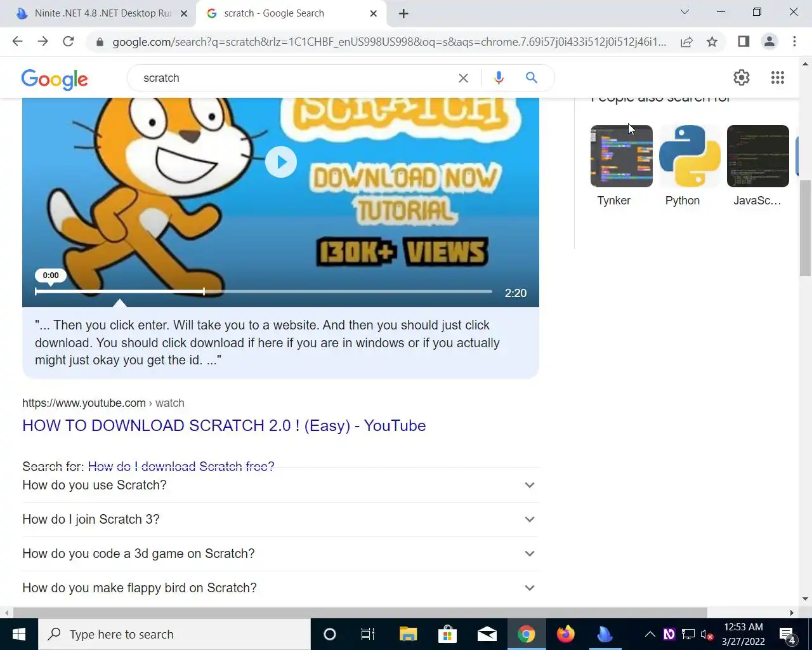812x650 pixels.
Task: Click the muted volume tray icon
Action: 707,634
